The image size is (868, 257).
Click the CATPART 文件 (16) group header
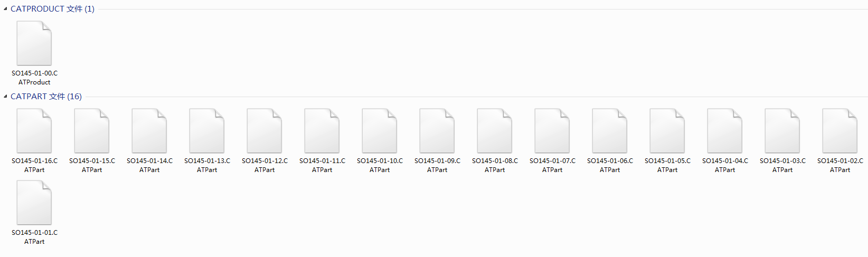46,97
